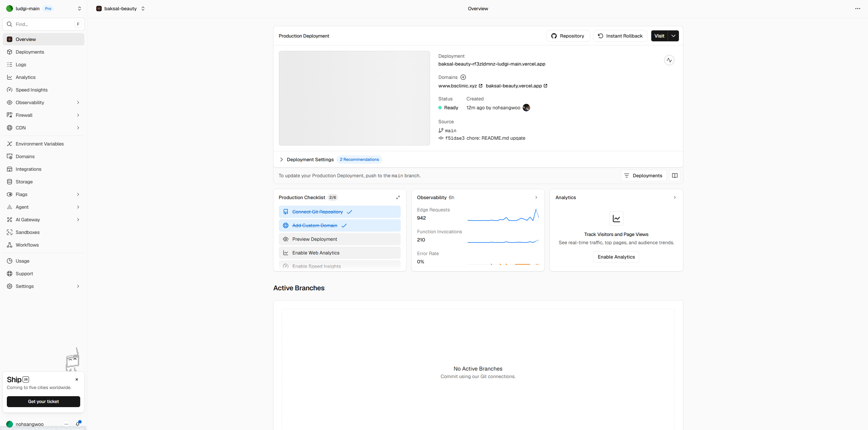This screenshot has height=430, width=868.
Task: Open the main branch source link
Action: pos(447,130)
